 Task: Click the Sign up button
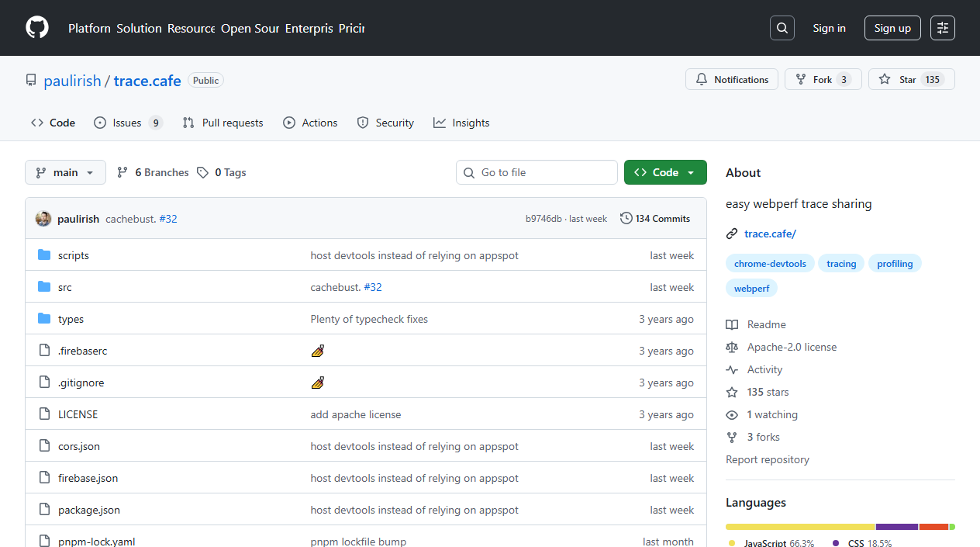[x=892, y=28]
